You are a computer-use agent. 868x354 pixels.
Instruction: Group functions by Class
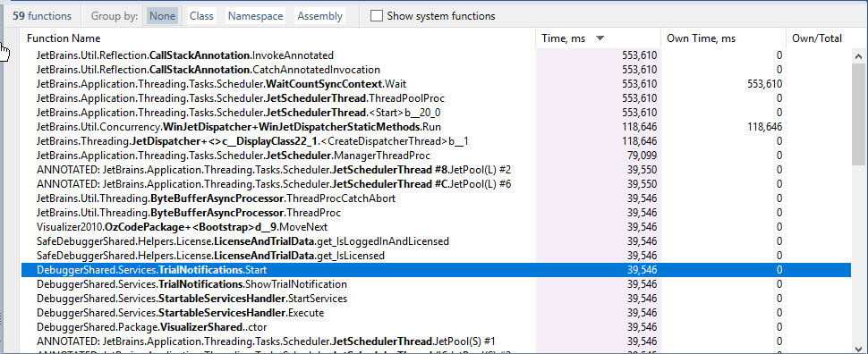pyautogui.click(x=201, y=16)
